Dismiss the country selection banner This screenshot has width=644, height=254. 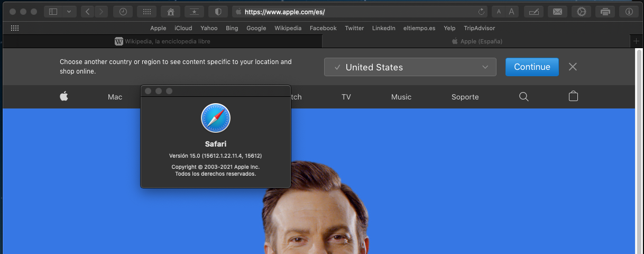point(573,67)
